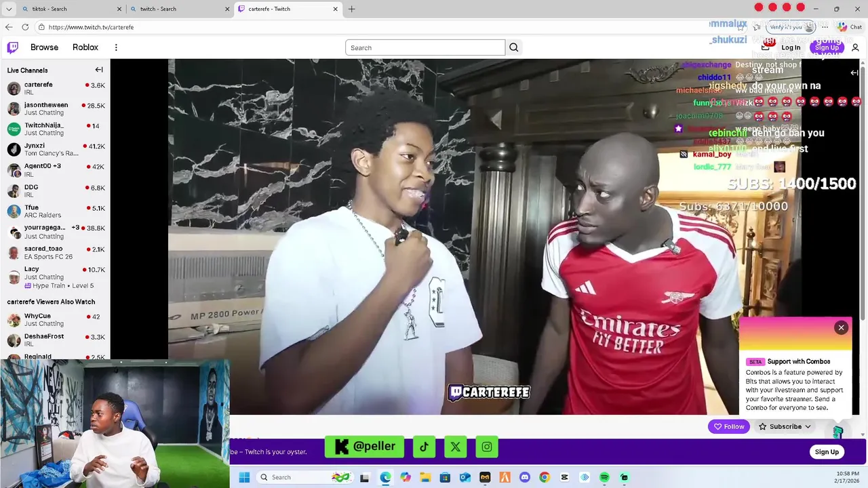Open DeshaeFrost recommended channel
The height and width of the screenshot is (488, 868).
(55, 340)
